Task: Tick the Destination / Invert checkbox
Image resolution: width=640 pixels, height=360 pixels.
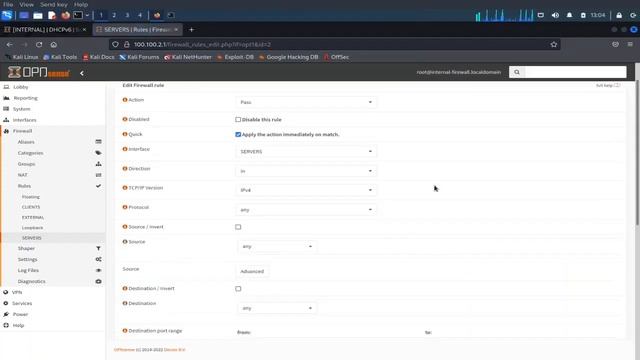Action: [238, 289]
